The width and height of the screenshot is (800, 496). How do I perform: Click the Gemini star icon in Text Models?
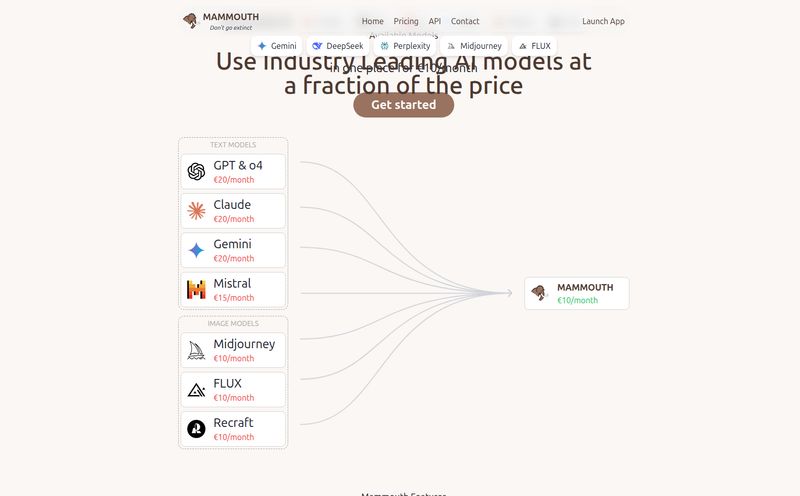(x=196, y=250)
